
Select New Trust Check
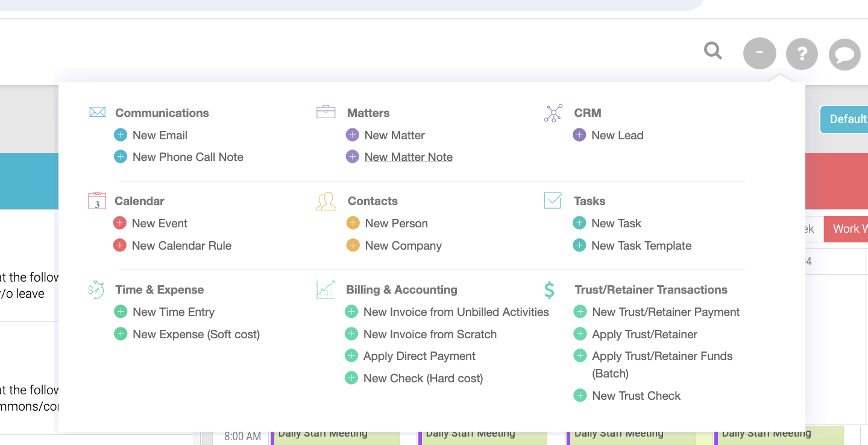click(637, 396)
